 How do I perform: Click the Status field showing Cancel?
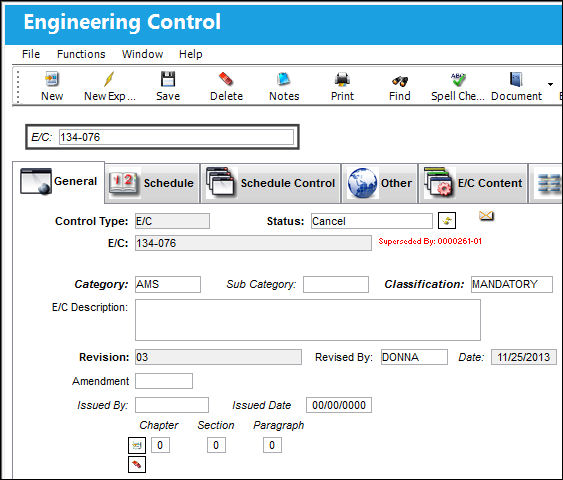point(372,221)
